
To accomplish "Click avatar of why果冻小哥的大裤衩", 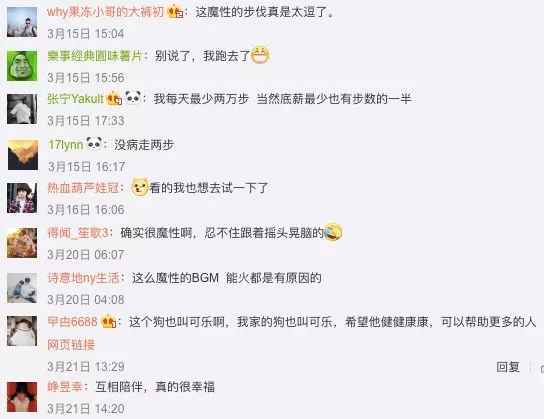I will tap(22, 22).
